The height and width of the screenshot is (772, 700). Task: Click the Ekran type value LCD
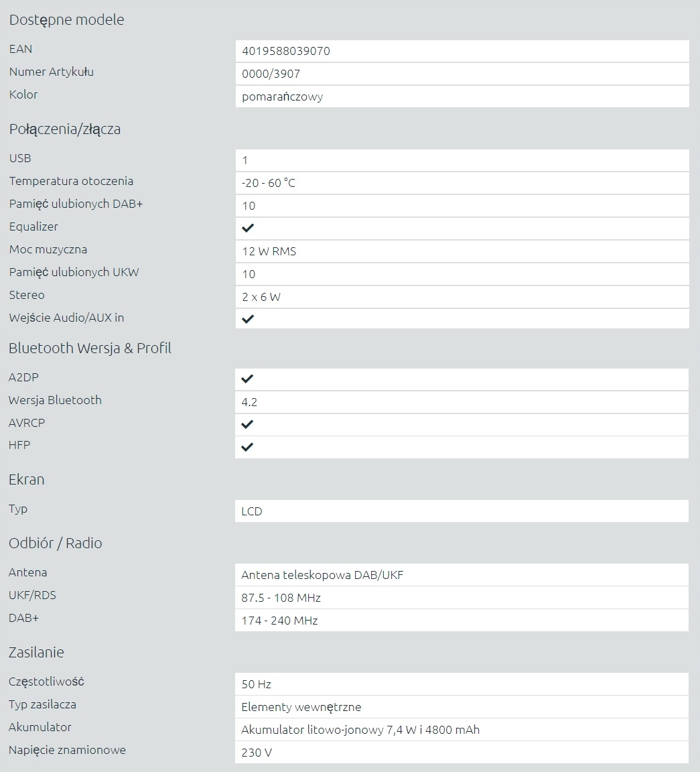coord(252,511)
